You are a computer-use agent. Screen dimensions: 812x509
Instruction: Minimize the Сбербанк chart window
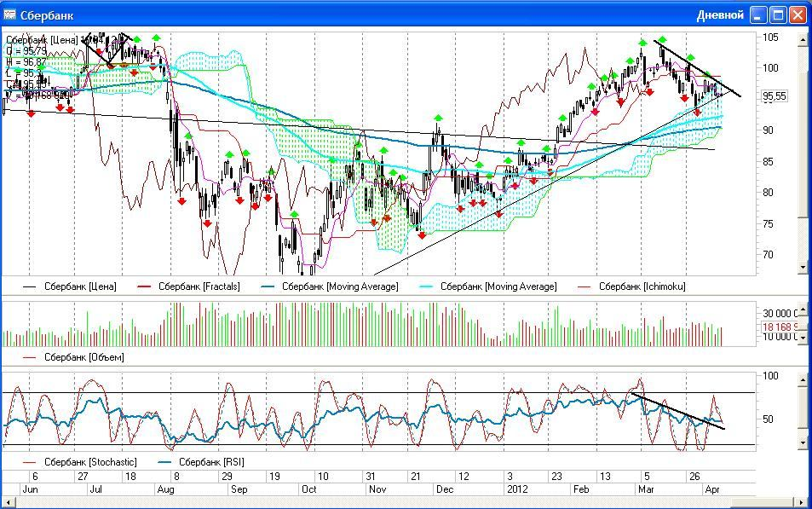(x=758, y=15)
